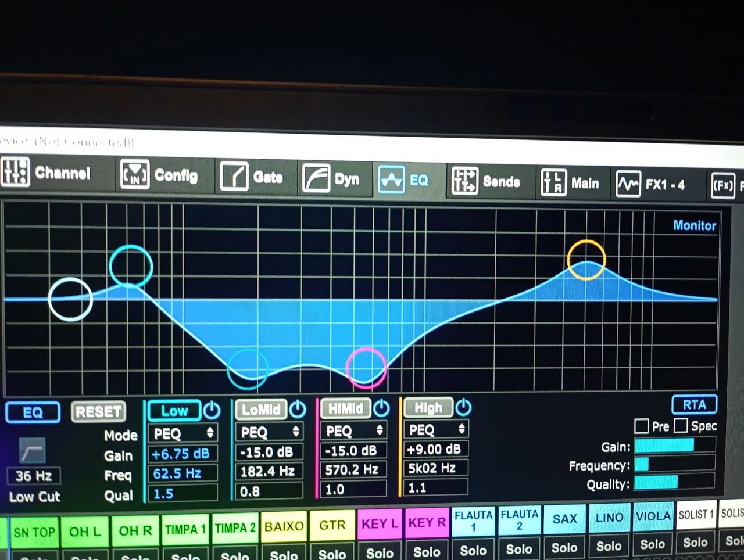Open the Channel tab icon

[x=15, y=173]
